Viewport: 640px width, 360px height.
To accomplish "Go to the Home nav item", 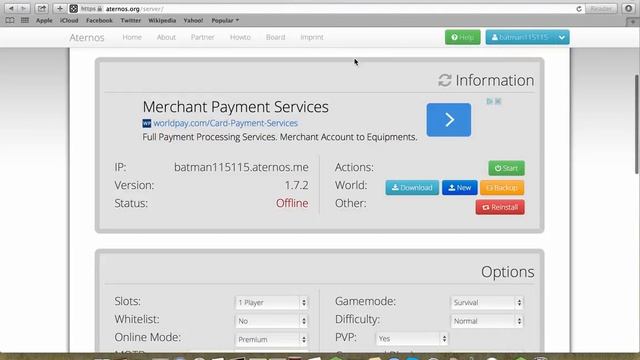I will [132, 37].
